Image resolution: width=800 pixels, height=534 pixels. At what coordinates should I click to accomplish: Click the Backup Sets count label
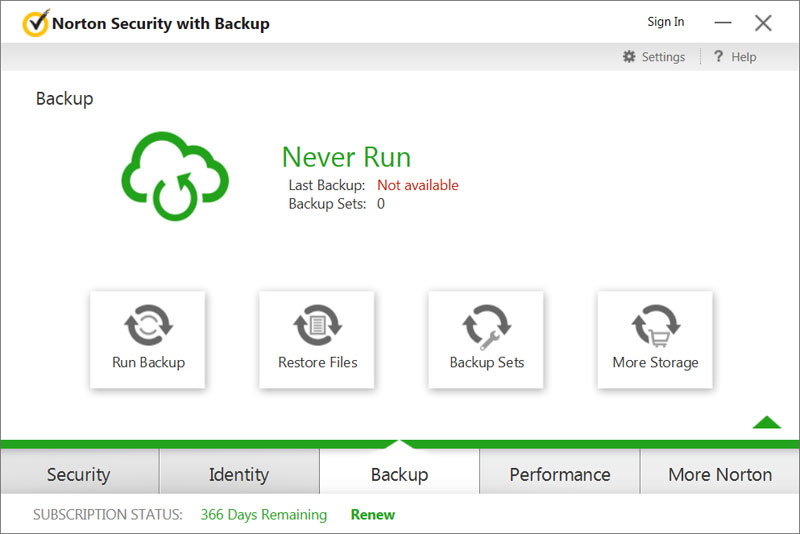click(328, 204)
